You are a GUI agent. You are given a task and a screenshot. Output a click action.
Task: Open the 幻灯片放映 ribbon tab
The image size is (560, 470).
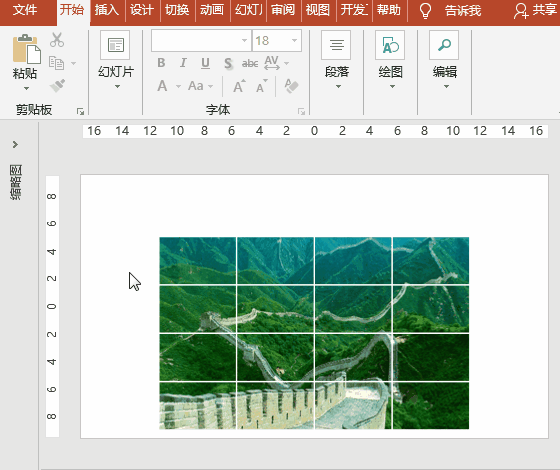point(249,10)
